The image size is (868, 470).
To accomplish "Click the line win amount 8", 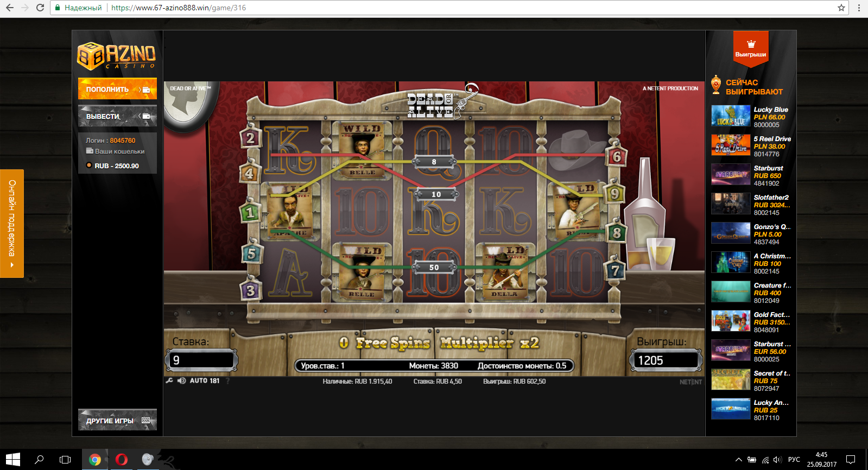I will click(434, 161).
